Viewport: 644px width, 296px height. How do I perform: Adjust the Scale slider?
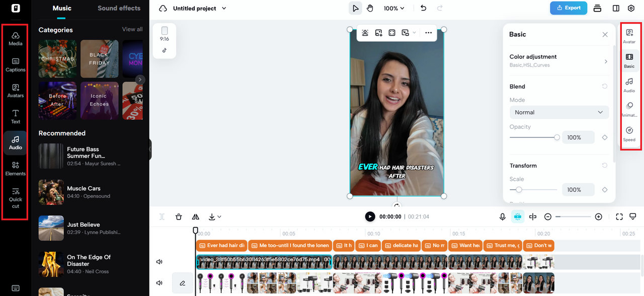pos(534,190)
